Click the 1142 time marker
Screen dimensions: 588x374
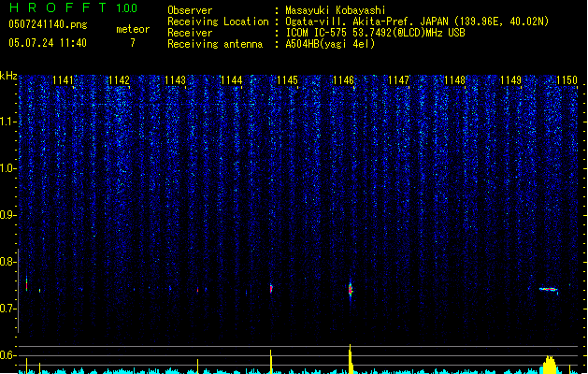click(x=120, y=80)
